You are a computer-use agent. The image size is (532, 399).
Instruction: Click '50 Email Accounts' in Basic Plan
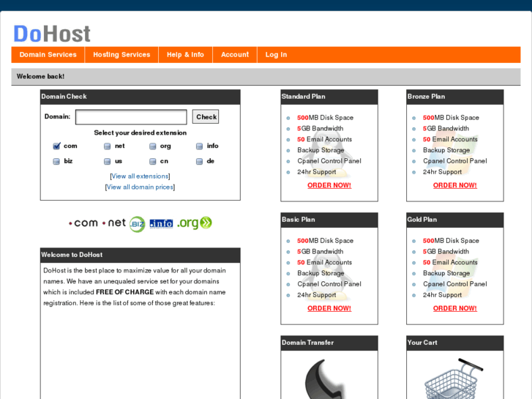pos(324,262)
